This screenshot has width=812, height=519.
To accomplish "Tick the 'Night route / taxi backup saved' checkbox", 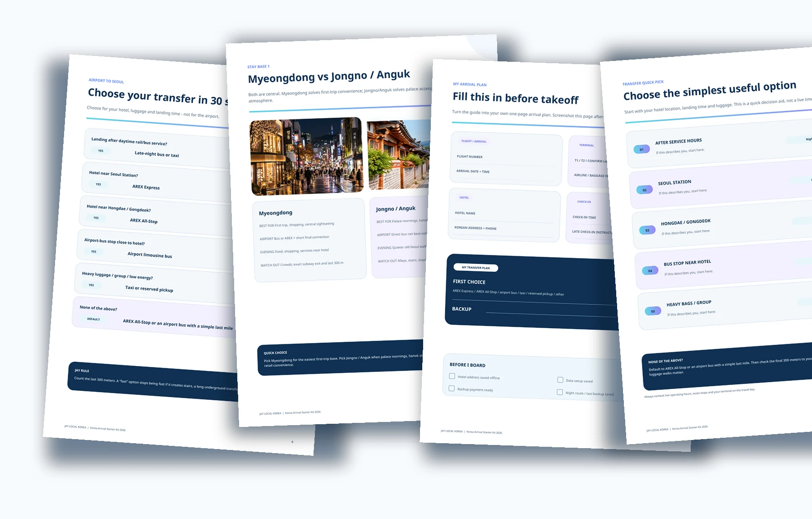I will point(560,392).
